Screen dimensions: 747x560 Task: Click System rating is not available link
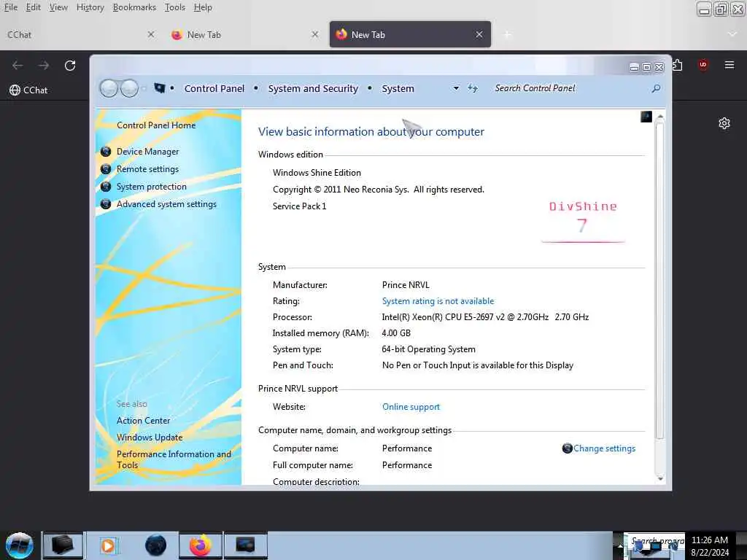pos(438,301)
